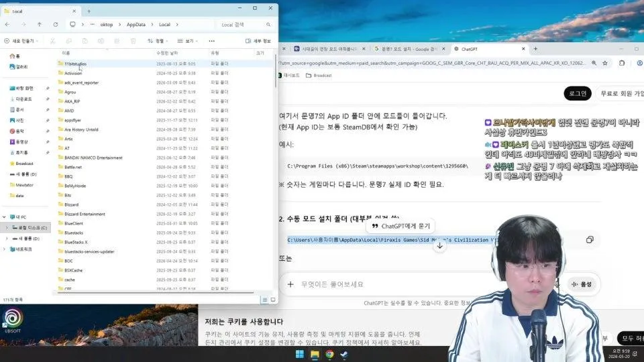Select AppData in the breadcrumb path
Image resolution: width=644 pixels, height=362 pixels.
(x=136, y=25)
